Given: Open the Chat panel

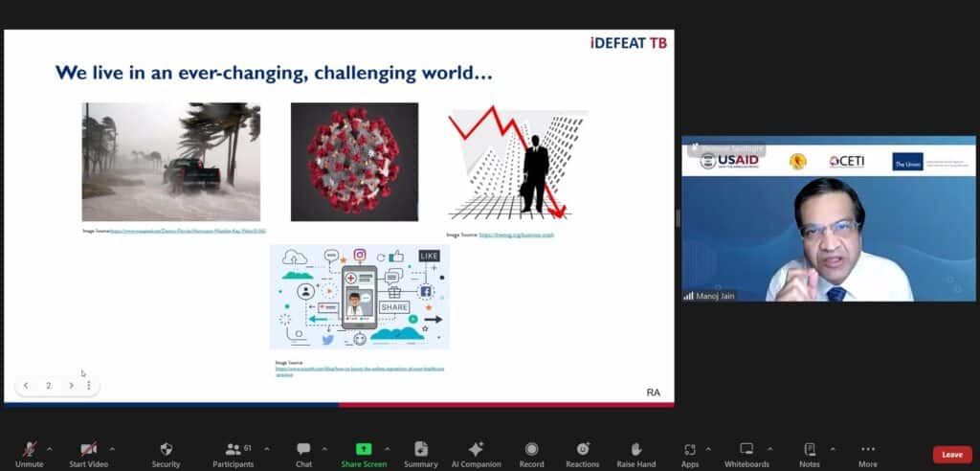Looking at the screenshot, I should click(303, 454).
